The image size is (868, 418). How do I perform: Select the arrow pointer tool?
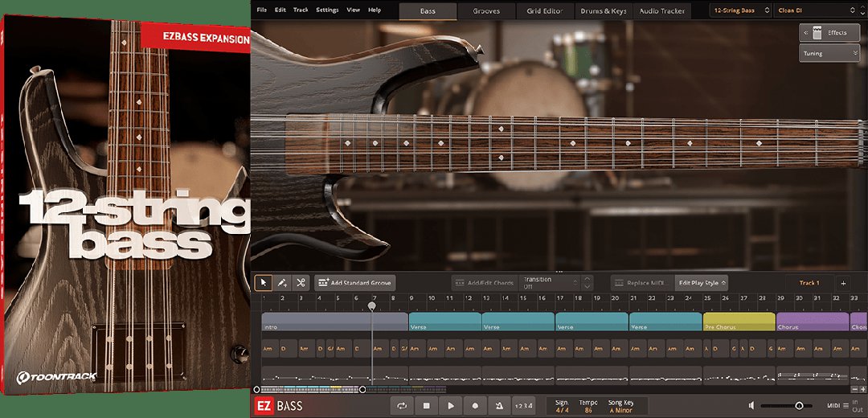click(x=263, y=283)
